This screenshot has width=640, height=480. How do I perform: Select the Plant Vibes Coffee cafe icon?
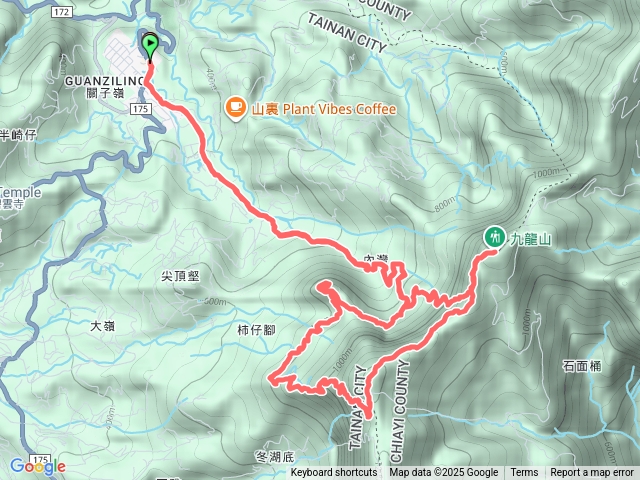coord(236,109)
